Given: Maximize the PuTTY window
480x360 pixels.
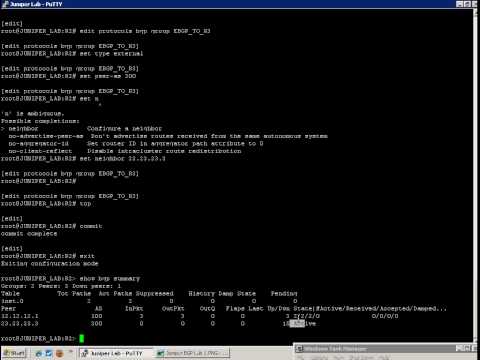Looking at the screenshot, I should [x=467, y=4].
